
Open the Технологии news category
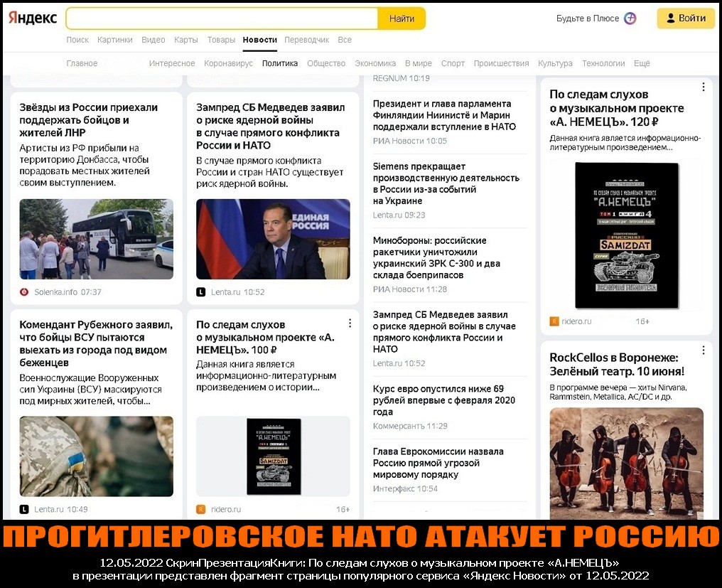(x=603, y=63)
